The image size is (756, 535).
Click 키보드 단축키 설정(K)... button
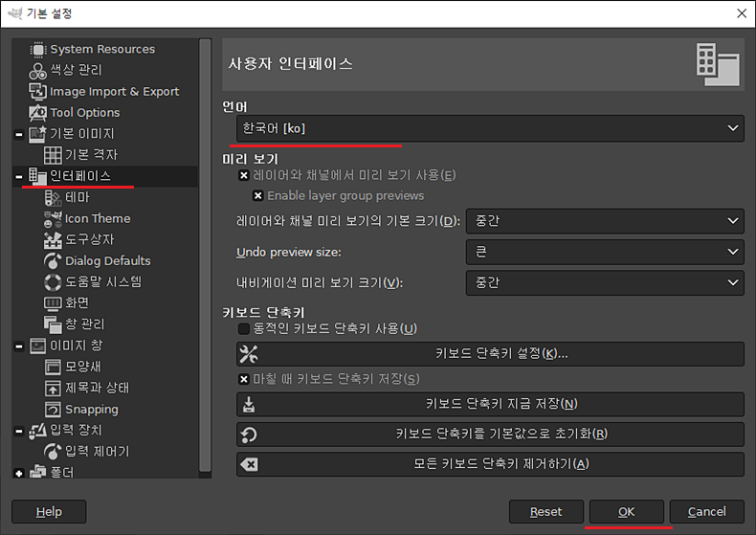coord(490,354)
